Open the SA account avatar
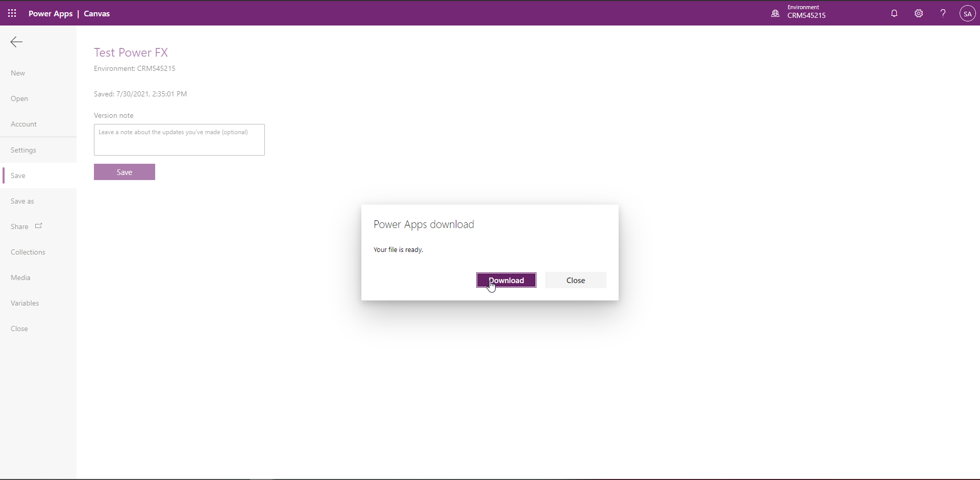Image resolution: width=980 pixels, height=480 pixels. 967,13
